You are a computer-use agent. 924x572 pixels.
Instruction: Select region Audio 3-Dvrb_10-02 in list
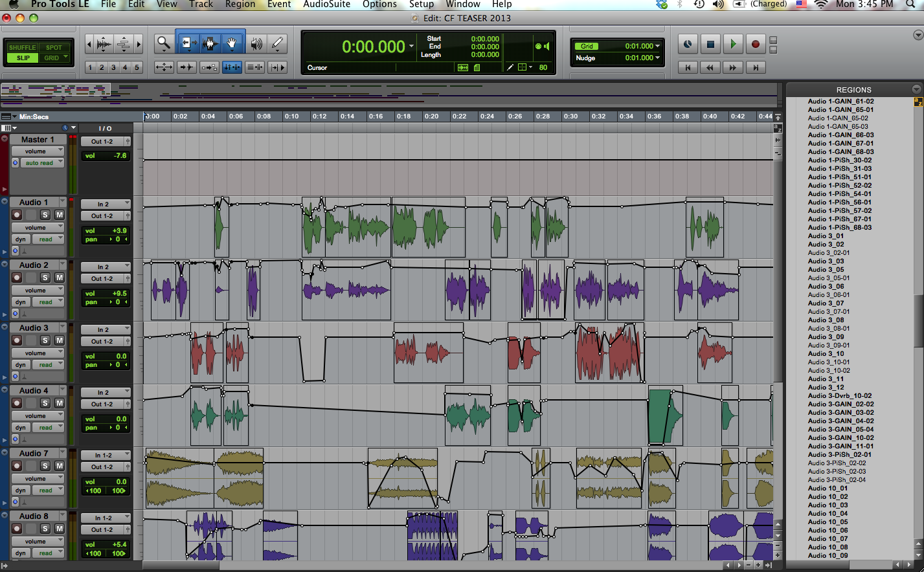[x=840, y=396]
